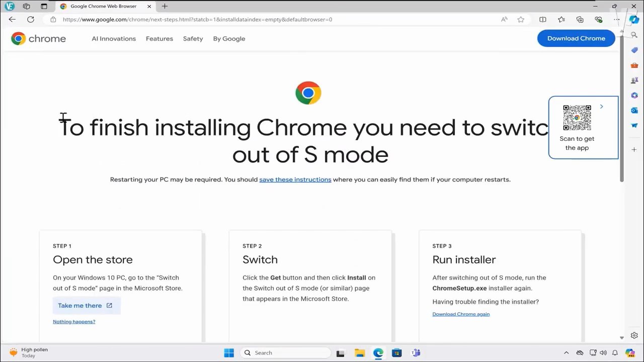
Task: Open the 'Nothing happens?' link
Action: [x=74, y=322]
